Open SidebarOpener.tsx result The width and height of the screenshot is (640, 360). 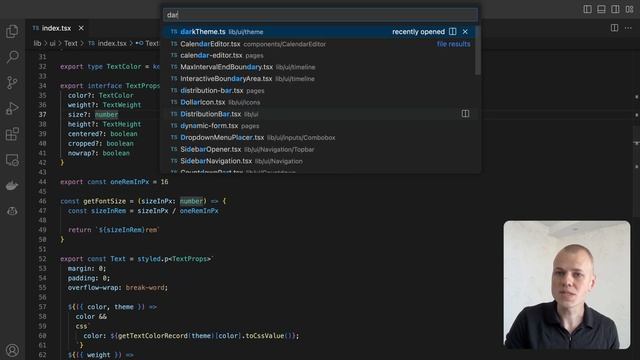(x=319, y=149)
